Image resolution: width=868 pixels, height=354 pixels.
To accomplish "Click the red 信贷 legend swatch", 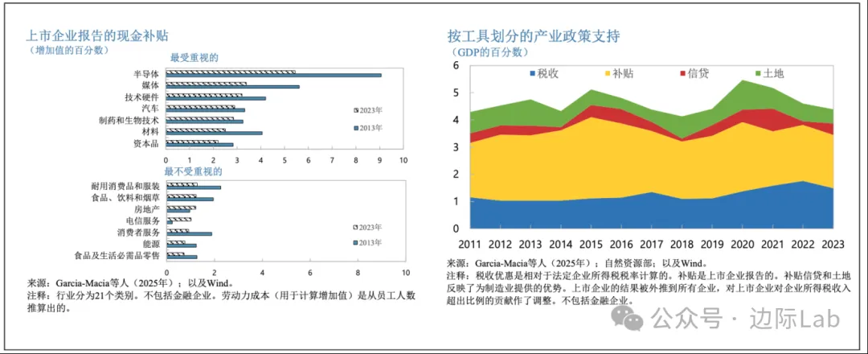I will 683,73.
